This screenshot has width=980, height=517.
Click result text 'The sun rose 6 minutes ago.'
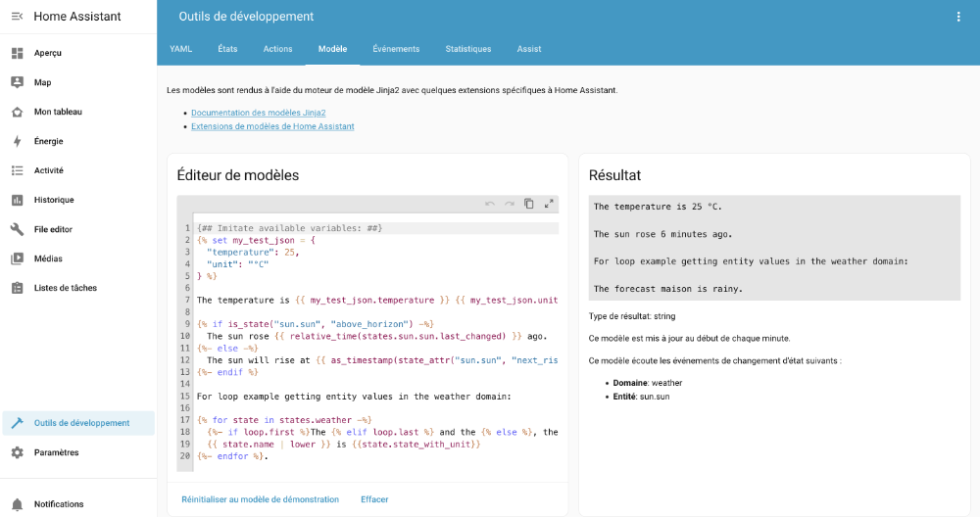662,234
